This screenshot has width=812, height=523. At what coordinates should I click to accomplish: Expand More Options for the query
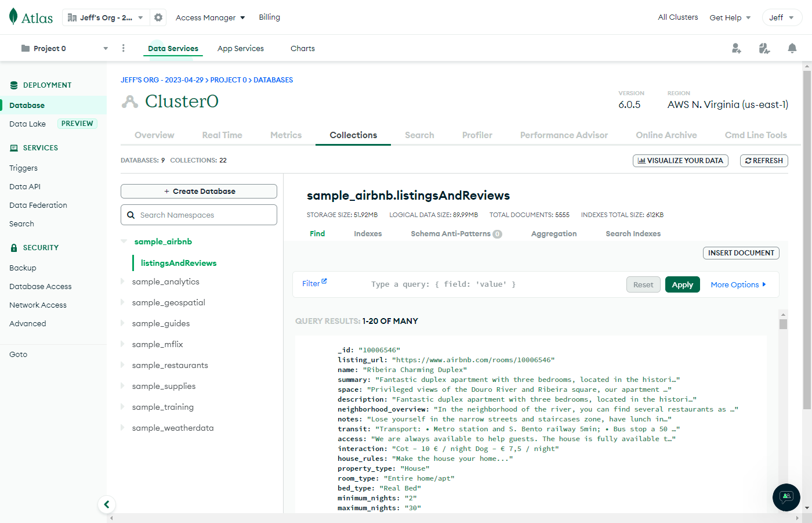pyautogui.click(x=738, y=284)
